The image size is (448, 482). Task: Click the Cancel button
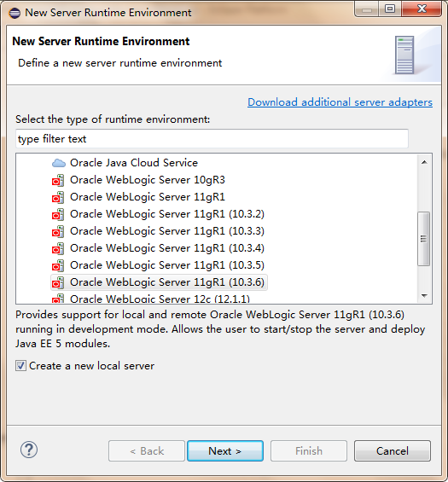coord(393,451)
